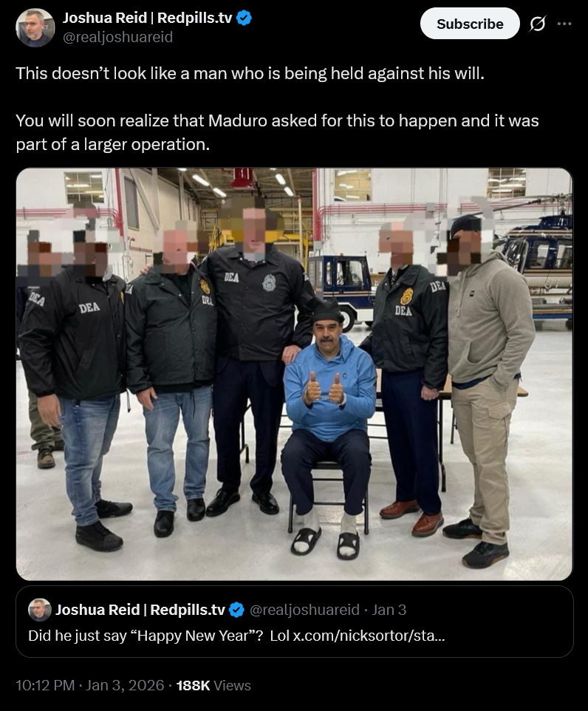This screenshot has width=588, height=711.
Task: Open the Grok explain icon next to Subscribe
Action: 537,24
